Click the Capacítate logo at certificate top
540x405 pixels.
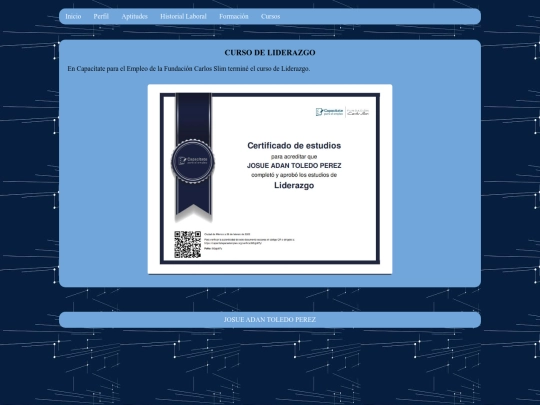(x=329, y=112)
